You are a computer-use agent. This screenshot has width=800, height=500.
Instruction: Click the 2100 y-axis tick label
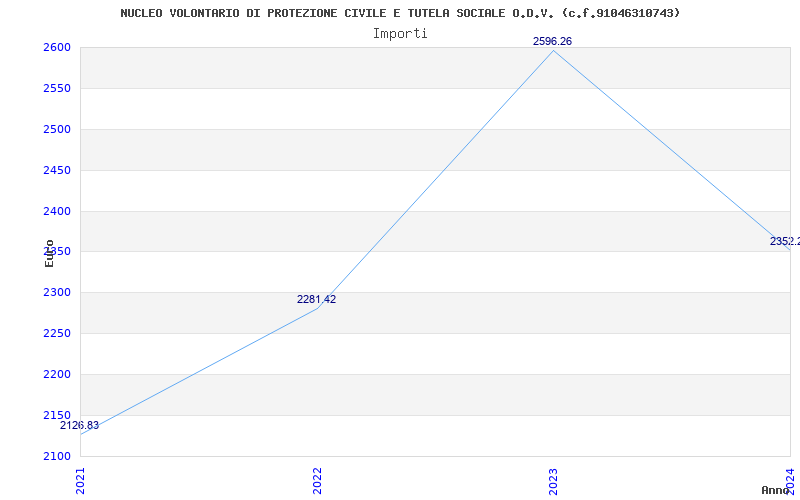click(57, 456)
